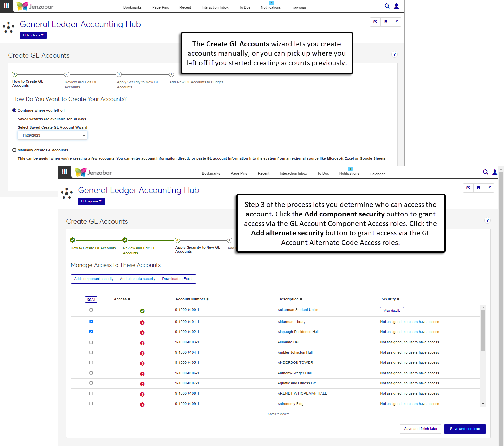504x446 pixels.
Task: Click View details for Ackerman Student Union
Action: tap(392, 311)
